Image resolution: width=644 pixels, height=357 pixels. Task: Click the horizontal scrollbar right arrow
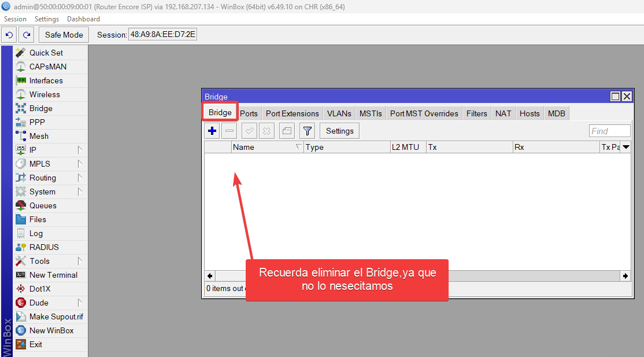[x=626, y=276]
